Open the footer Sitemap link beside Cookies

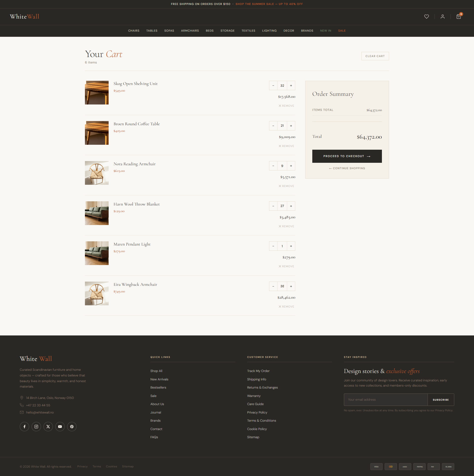[128, 467]
